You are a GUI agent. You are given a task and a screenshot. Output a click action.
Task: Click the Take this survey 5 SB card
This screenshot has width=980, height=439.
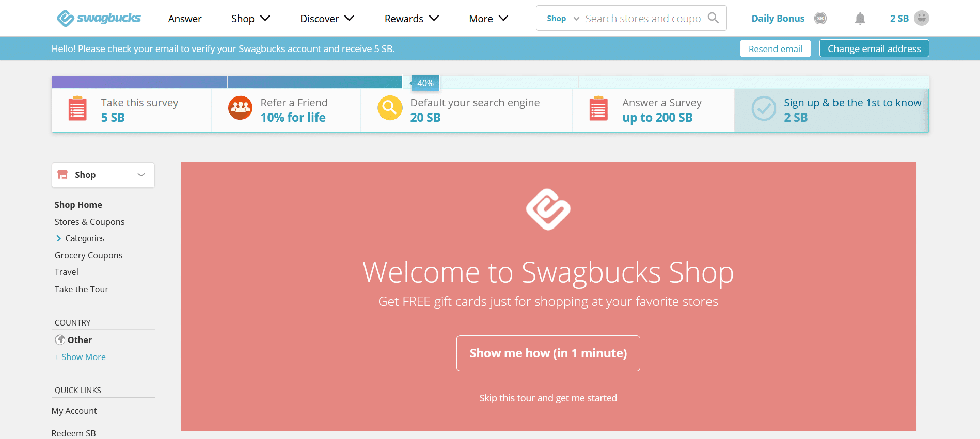[x=132, y=110]
